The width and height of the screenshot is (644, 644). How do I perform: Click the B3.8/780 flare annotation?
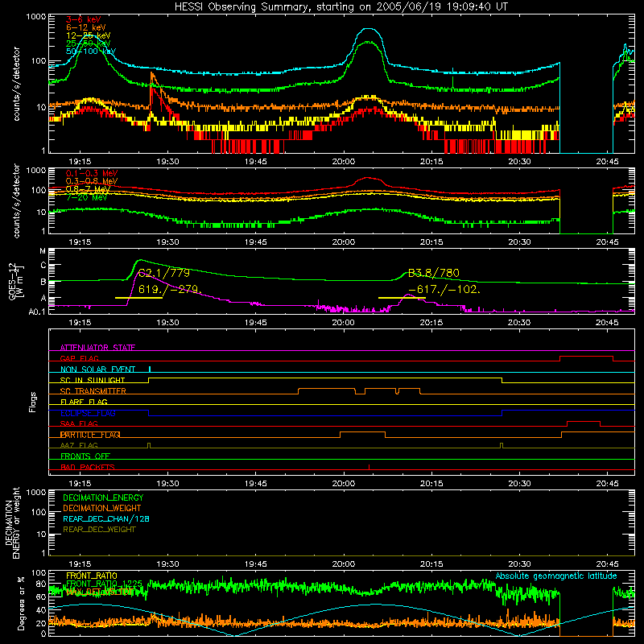pos(433,273)
